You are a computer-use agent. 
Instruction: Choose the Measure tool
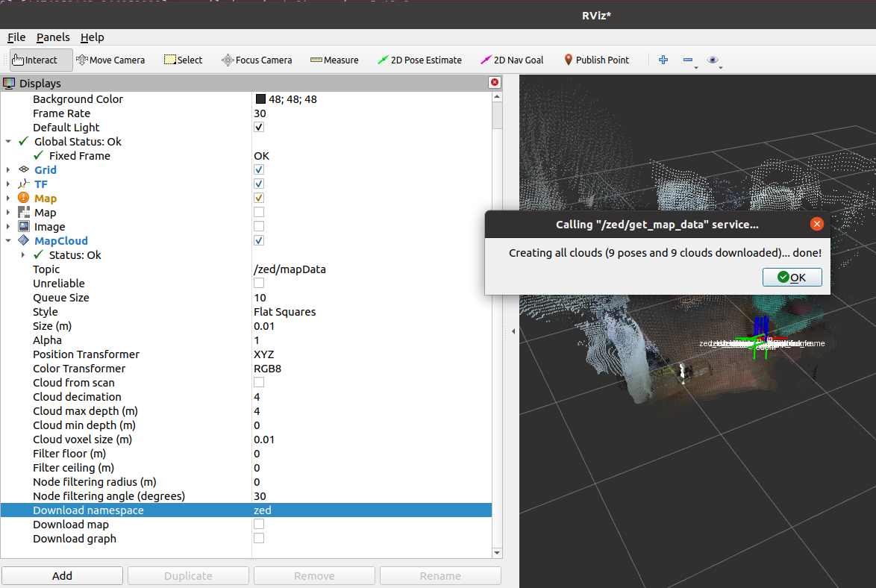coord(334,60)
